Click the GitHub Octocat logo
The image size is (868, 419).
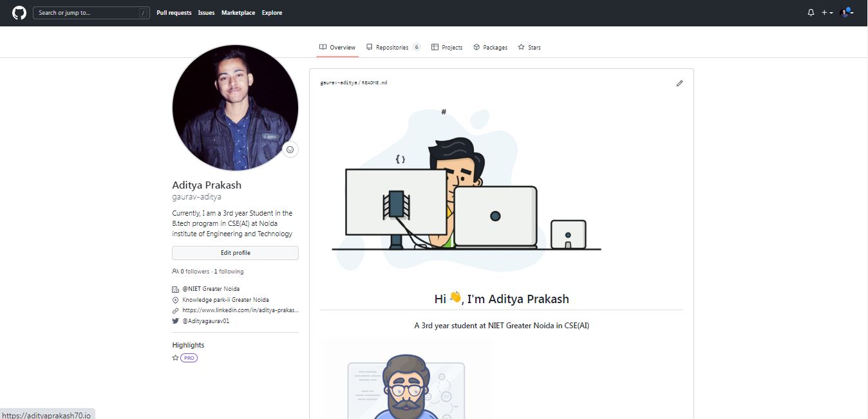(x=19, y=13)
